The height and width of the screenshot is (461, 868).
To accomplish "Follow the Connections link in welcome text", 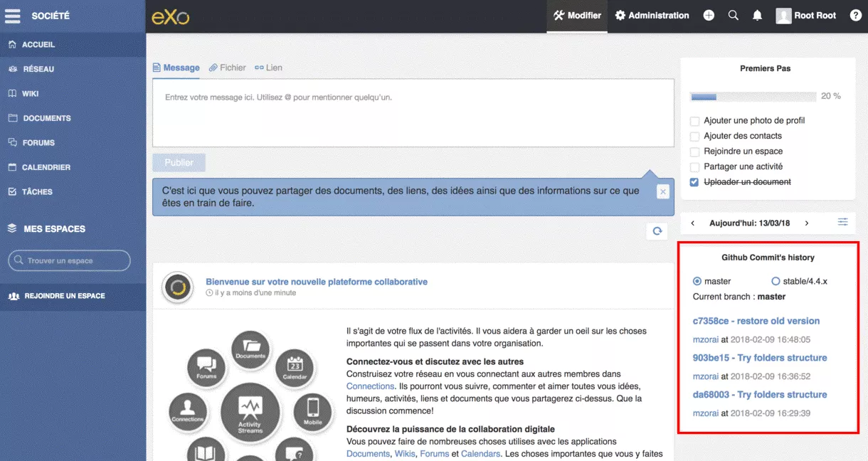I will [370, 386].
